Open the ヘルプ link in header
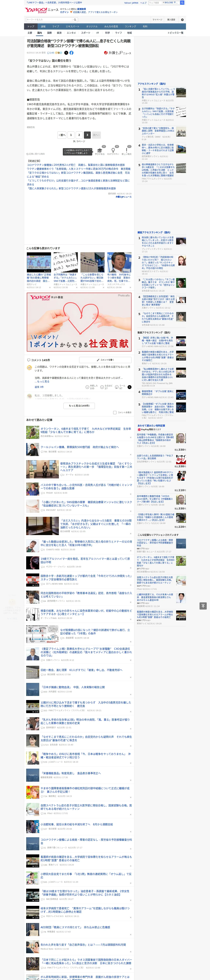The height and width of the screenshot is (980, 210). pyautogui.click(x=143, y=3)
